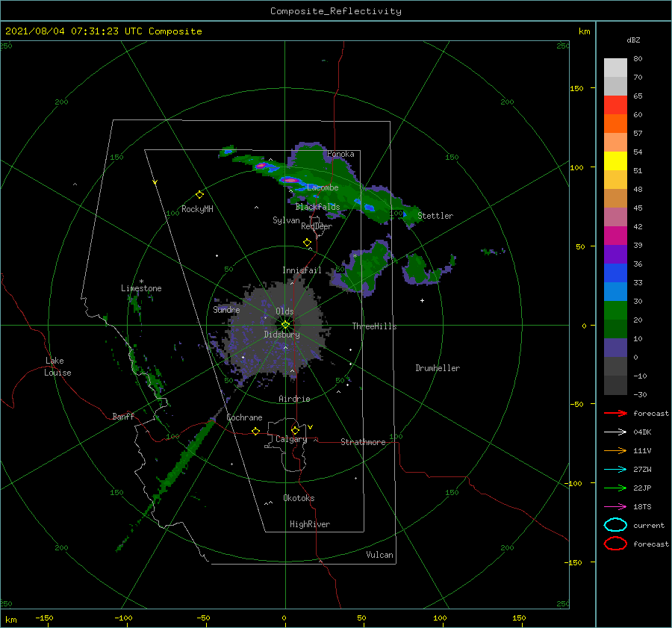
Task: Click the Lacombe city label
Action: click(323, 187)
